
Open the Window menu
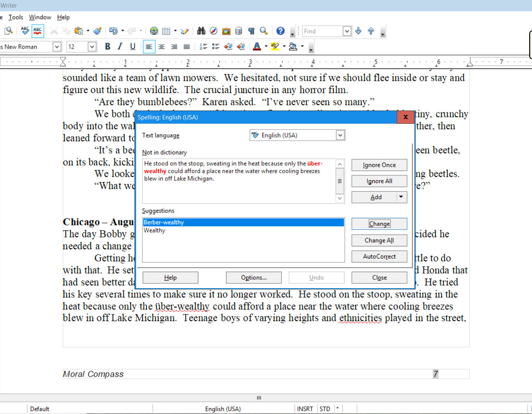click(40, 17)
